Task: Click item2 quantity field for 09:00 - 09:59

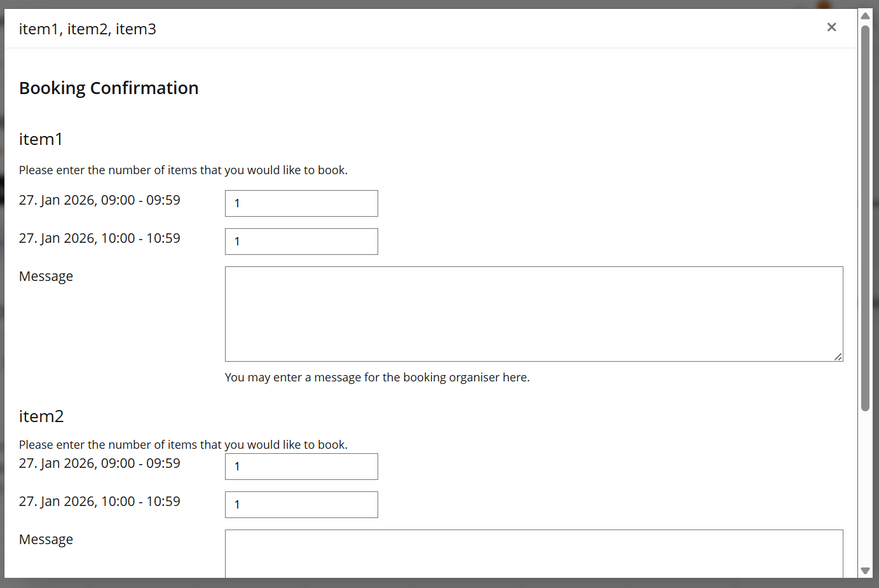Action: [301, 467]
